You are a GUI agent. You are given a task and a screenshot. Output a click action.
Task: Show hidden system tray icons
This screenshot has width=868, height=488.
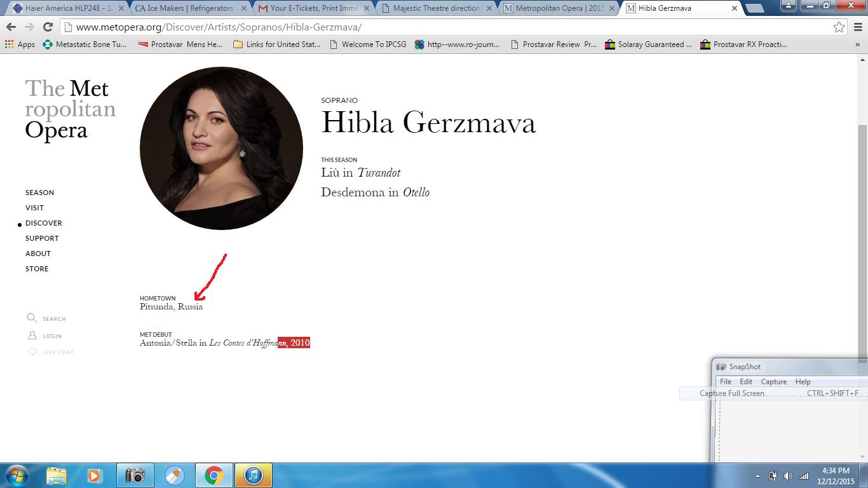(757, 476)
